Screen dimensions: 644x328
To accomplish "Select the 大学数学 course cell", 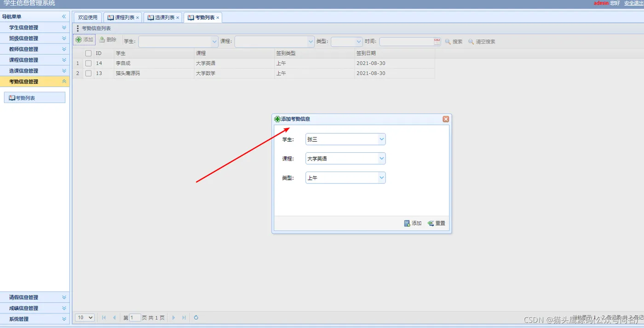I will (234, 73).
